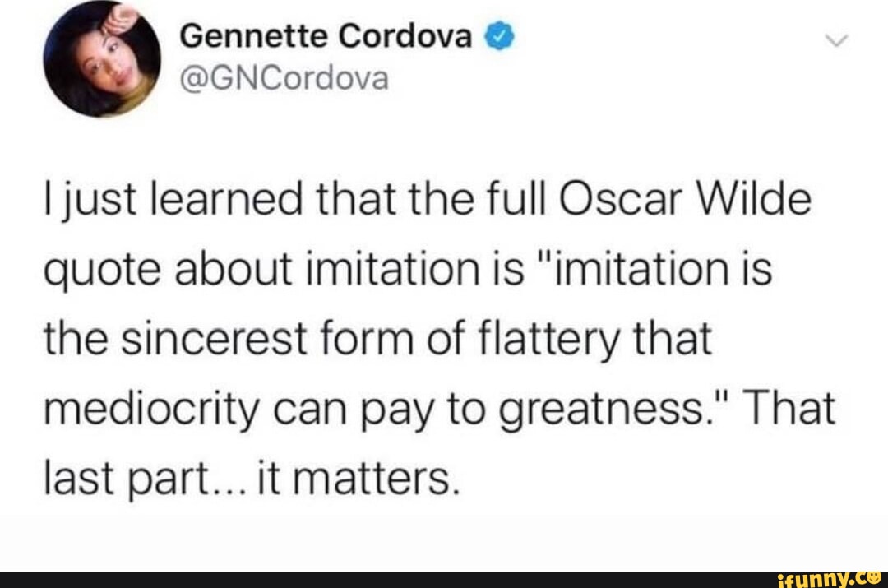Open the Gennette Cordova display name
This screenshot has height=588, width=888.
pyautogui.click(x=326, y=36)
